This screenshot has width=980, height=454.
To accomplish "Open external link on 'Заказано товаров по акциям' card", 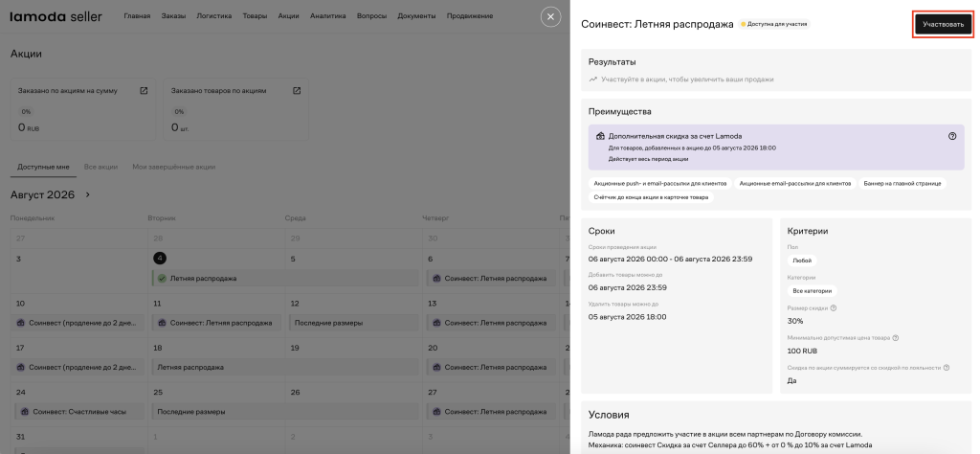I will 297,91.
